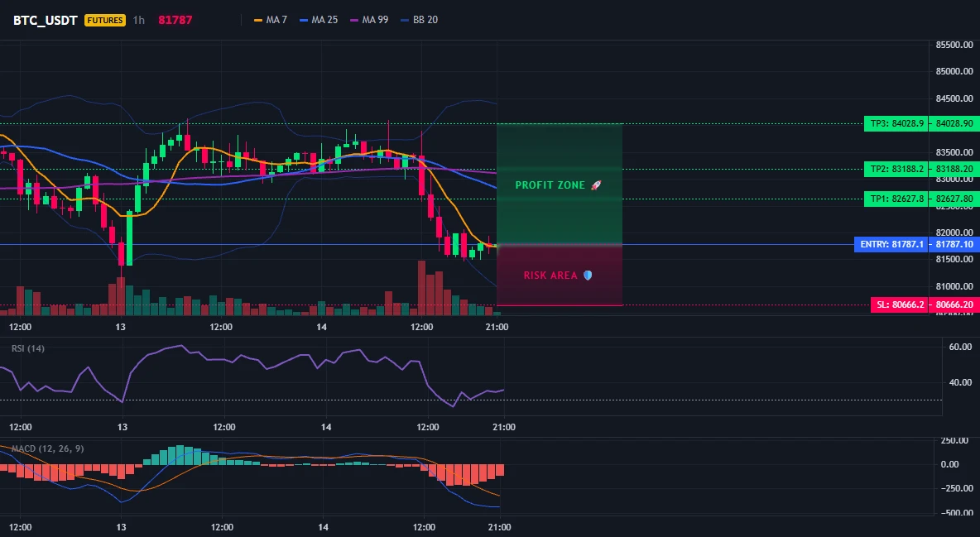Click 60.00 on the RSI axis

[960, 347]
